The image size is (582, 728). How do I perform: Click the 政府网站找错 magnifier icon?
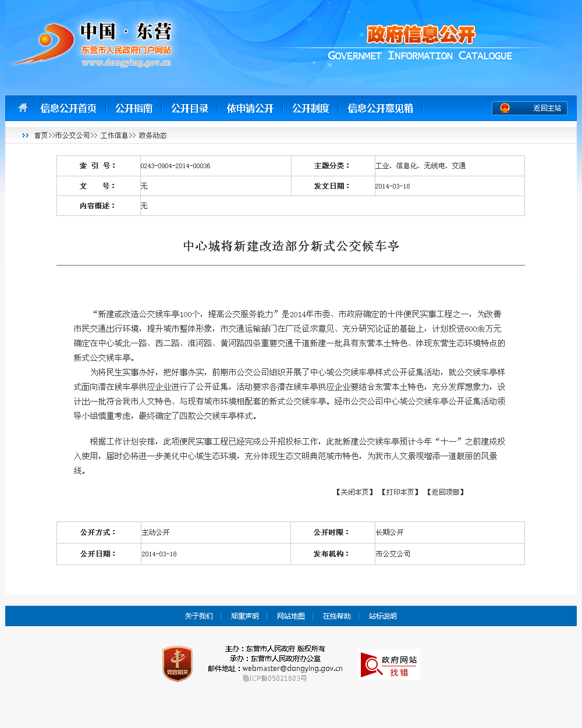pos(370,665)
